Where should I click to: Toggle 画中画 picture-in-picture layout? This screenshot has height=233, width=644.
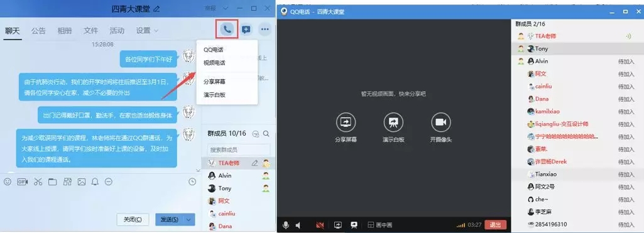379,225
